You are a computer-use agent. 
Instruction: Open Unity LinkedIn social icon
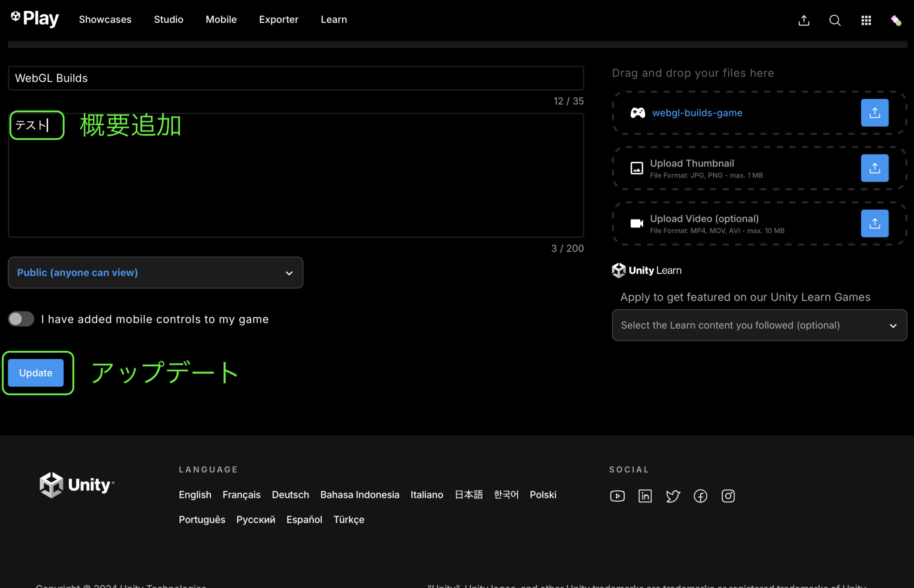tap(645, 496)
